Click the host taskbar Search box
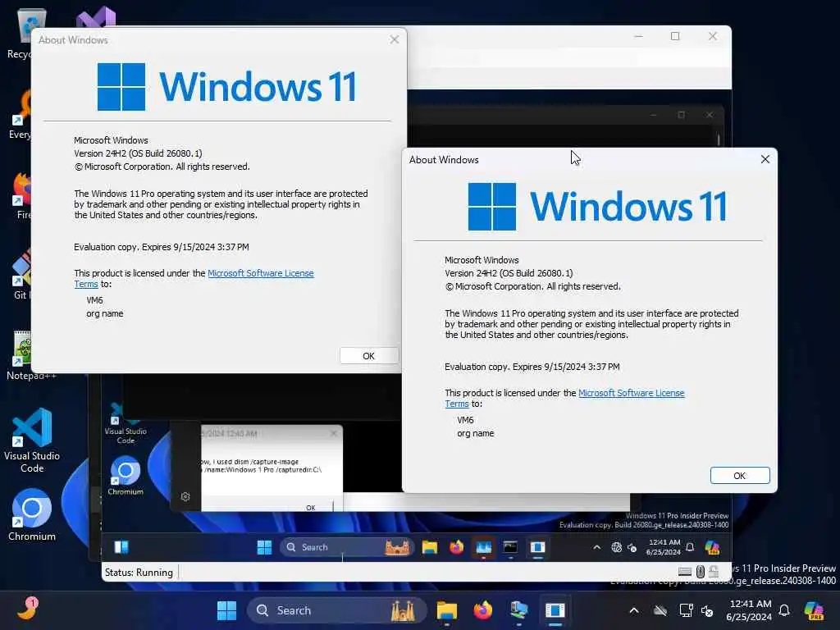840x630 pixels. click(x=336, y=610)
